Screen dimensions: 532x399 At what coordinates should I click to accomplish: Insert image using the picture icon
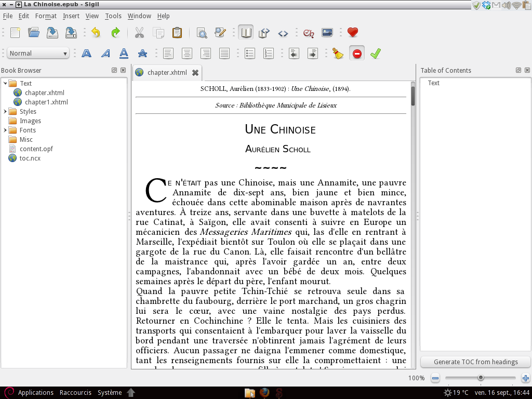pos(327,33)
